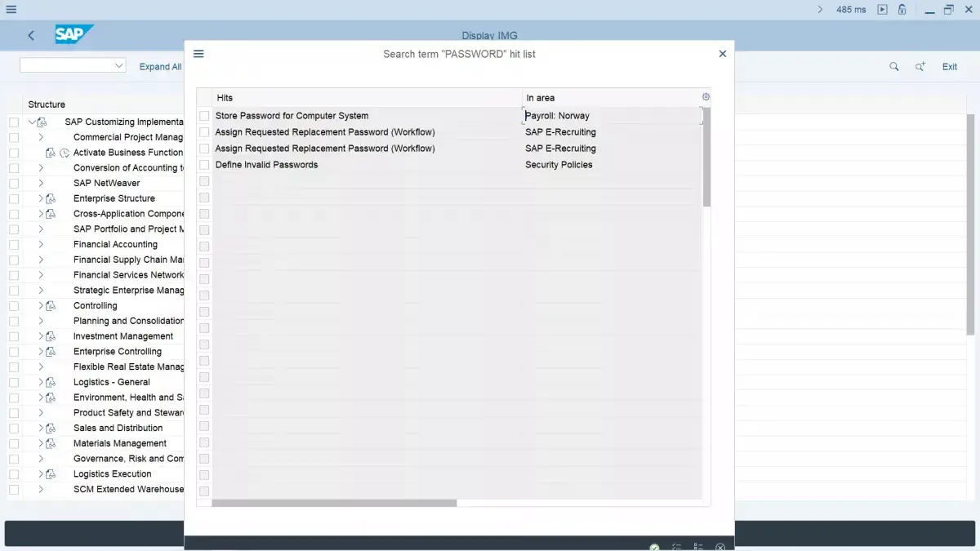Click the Expand All toolbar button
This screenshot has width=980, height=551.
pos(160,67)
